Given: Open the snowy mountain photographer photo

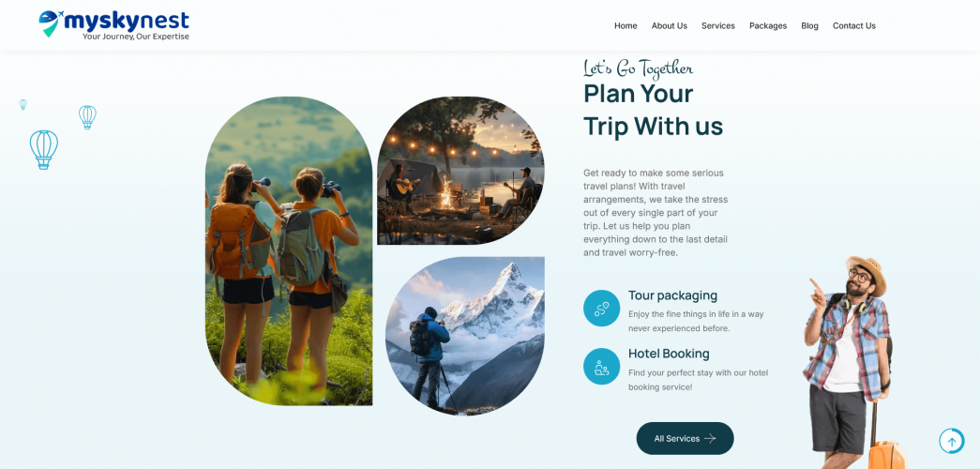Looking at the screenshot, I should pos(465,336).
